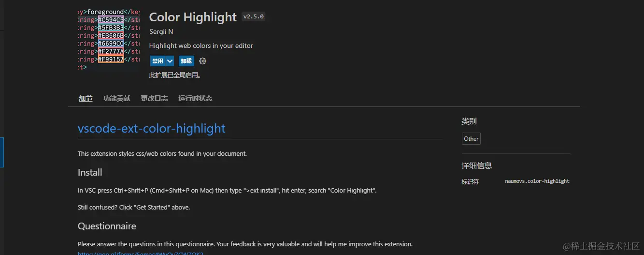Click the naumovs.color-highlight identifier
Image resolution: width=644 pixels, height=255 pixels.
tap(537, 181)
